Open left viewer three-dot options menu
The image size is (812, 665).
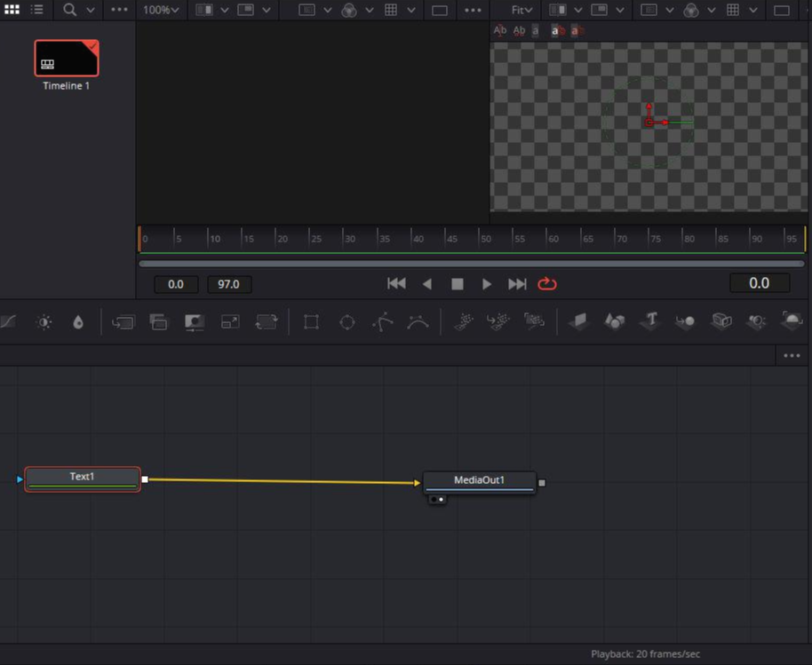point(473,10)
